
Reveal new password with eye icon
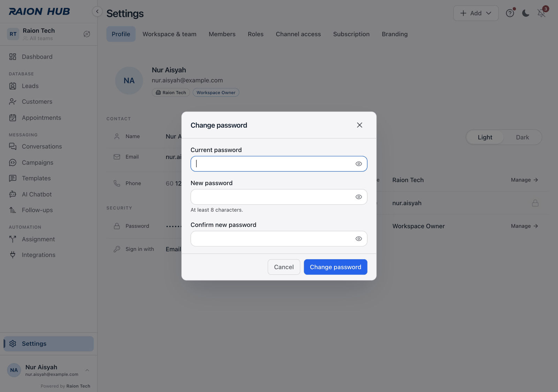[x=359, y=197]
